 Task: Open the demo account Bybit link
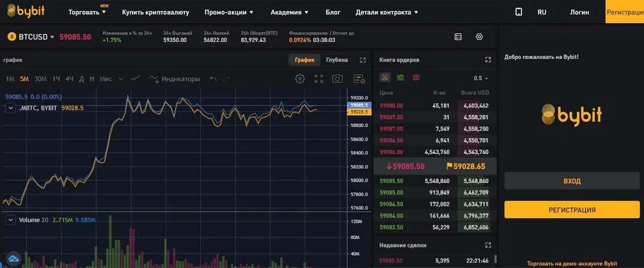pyautogui.click(x=572, y=263)
